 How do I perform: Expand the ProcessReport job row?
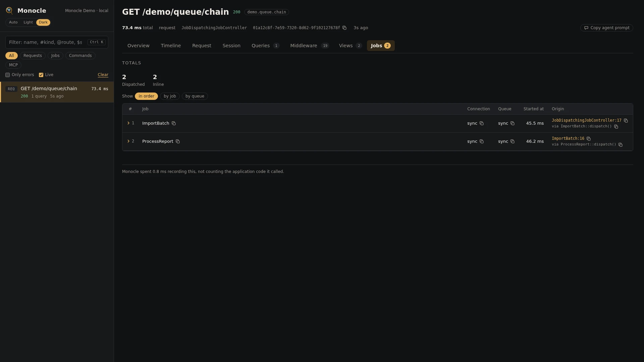(128, 141)
